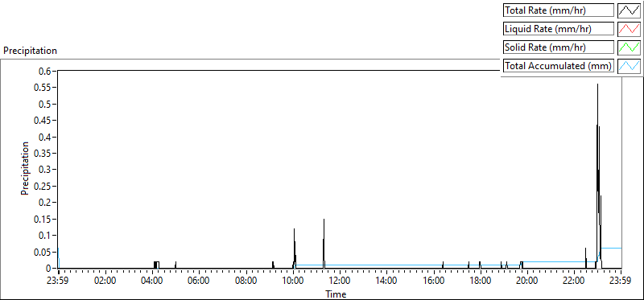Click the Total Rate plot style icon
The image size is (644, 300).
(x=629, y=10)
